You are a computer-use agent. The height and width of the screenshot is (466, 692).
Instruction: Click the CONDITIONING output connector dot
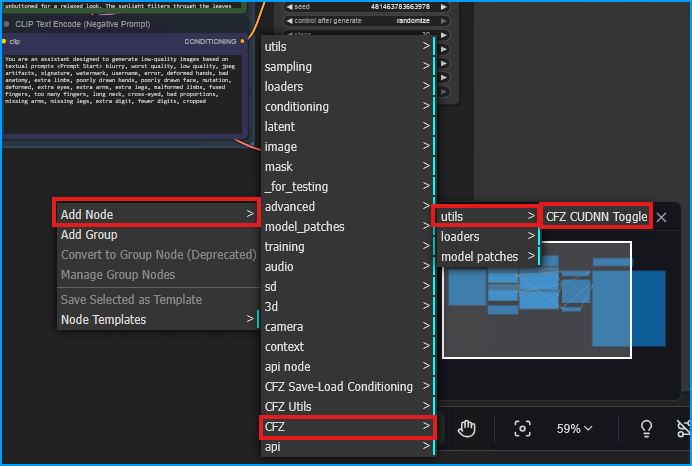242,41
